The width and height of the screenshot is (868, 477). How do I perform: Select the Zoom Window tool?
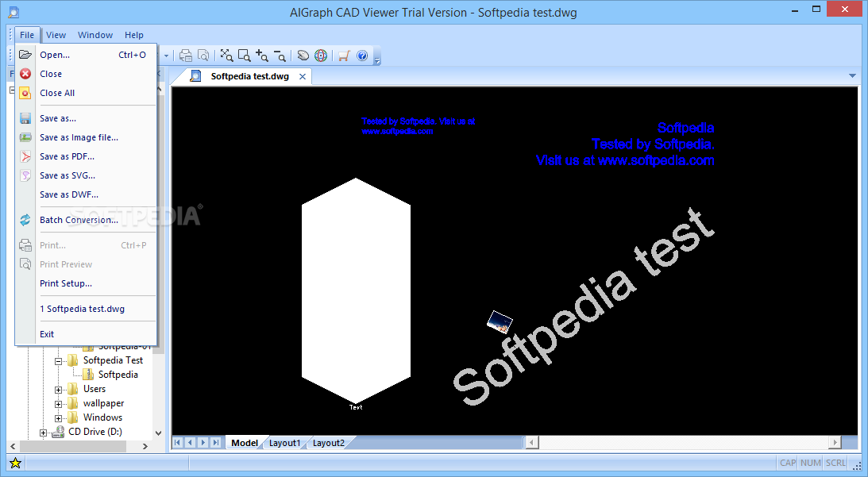244,56
